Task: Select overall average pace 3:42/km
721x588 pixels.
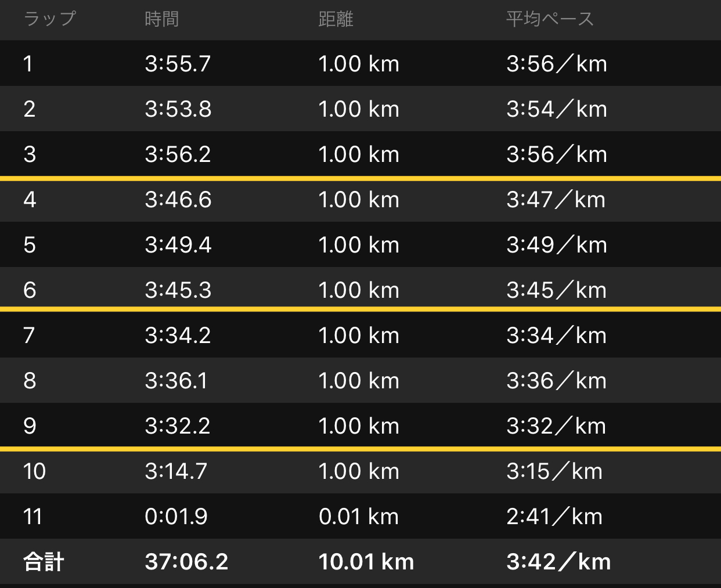Action: pyautogui.click(x=558, y=562)
